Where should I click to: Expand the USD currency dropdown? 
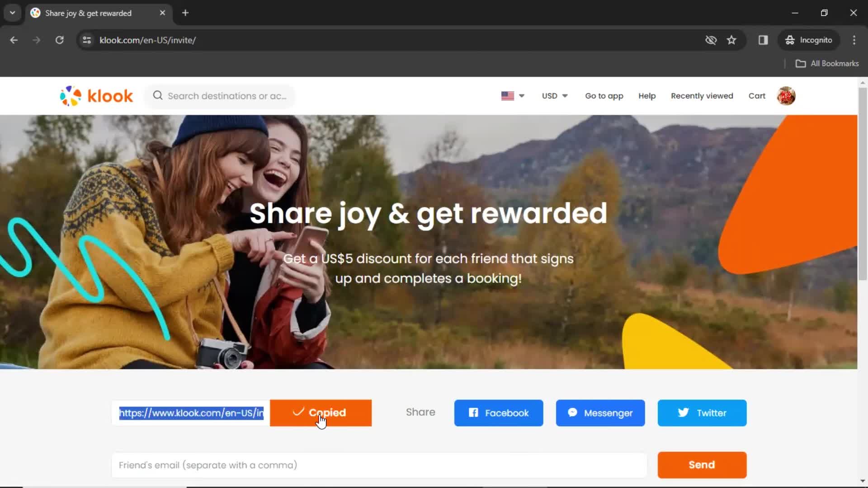coord(553,96)
